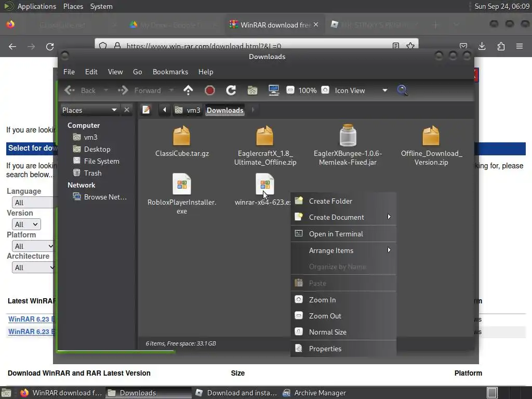The height and width of the screenshot is (399, 532).
Task: Choose Zoom Out from context menu
Action: [343, 316]
